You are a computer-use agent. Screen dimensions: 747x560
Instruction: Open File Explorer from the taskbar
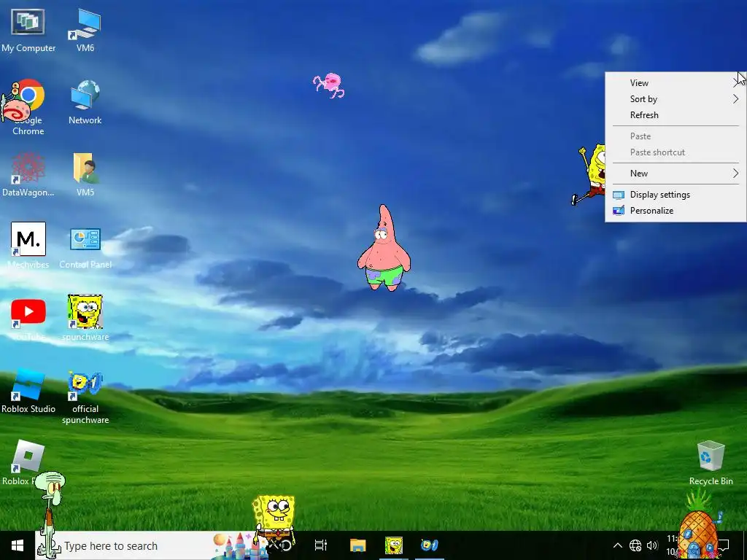pos(357,545)
